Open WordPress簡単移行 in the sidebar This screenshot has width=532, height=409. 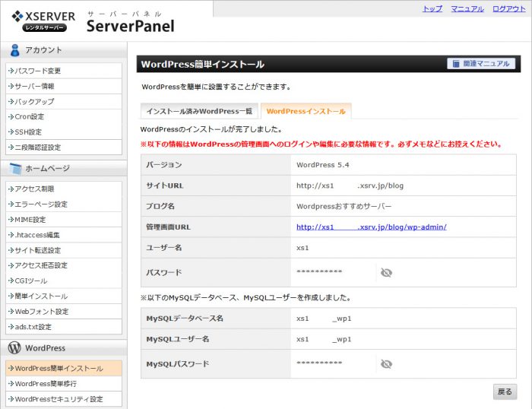[x=64, y=384]
